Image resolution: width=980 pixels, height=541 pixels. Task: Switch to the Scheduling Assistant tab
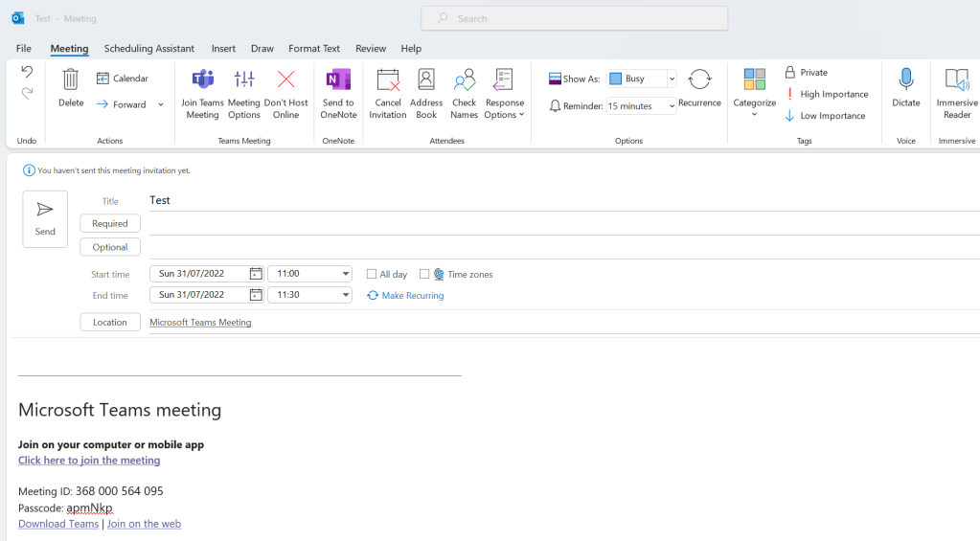(148, 48)
